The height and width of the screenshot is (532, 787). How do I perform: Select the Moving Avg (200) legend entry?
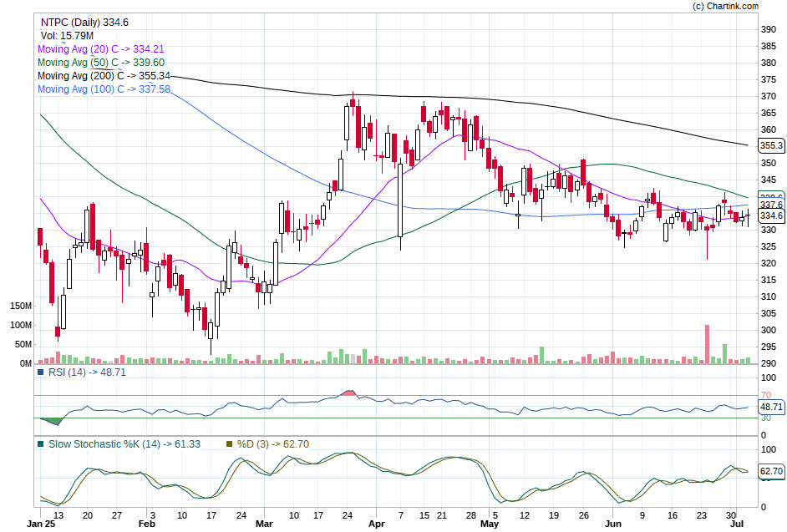104,76
